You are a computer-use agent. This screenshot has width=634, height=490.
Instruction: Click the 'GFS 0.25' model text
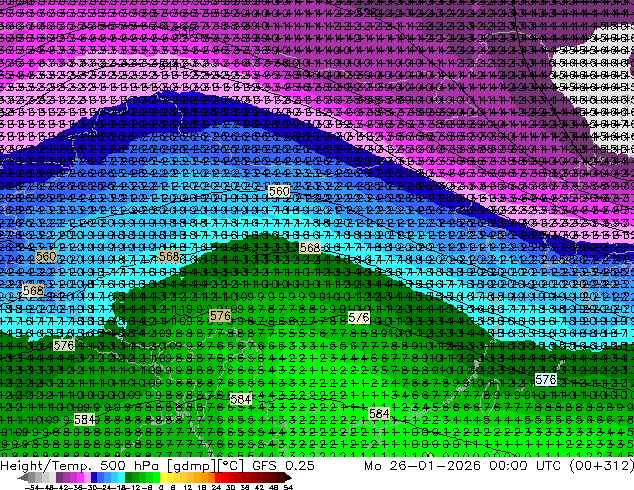click(x=283, y=465)
